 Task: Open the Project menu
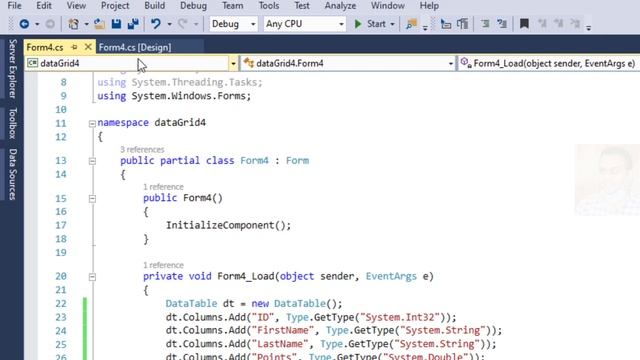tap(115, 6)
